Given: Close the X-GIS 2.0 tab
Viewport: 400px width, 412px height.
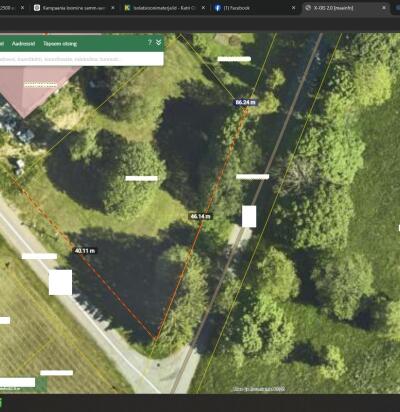Looking at the screenshot, I should click(x=384, y=8).
